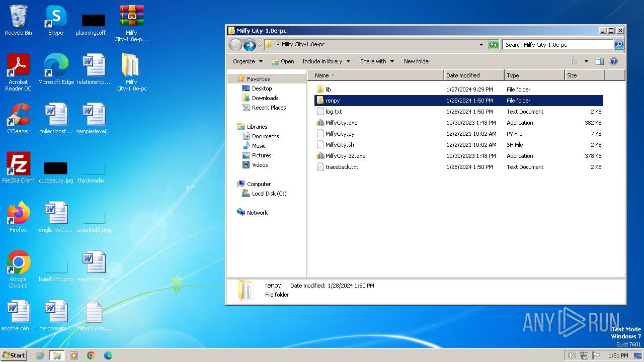Open the Recycle Bin desktop icon

pyautogui.click(x=18, y=21)
